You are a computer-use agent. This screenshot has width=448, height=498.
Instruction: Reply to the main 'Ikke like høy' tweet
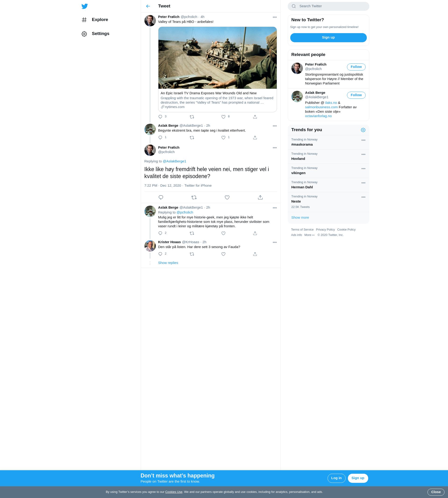[161, 197]
